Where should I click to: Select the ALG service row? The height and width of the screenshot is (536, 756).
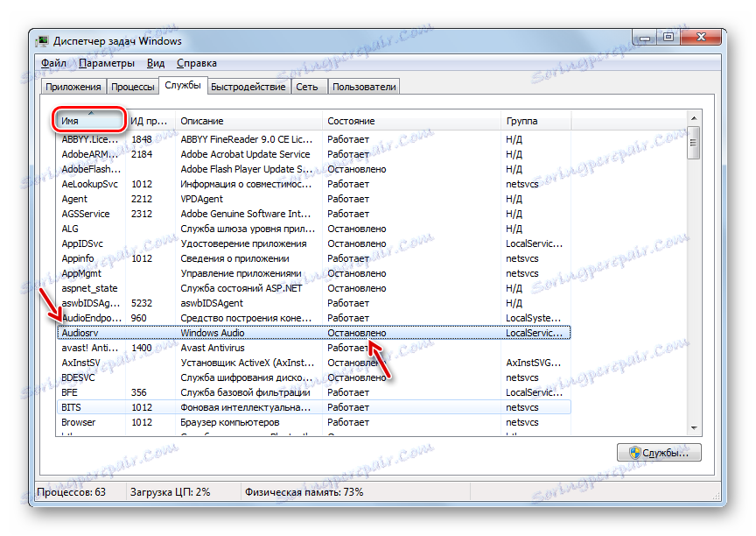point(313,229)
